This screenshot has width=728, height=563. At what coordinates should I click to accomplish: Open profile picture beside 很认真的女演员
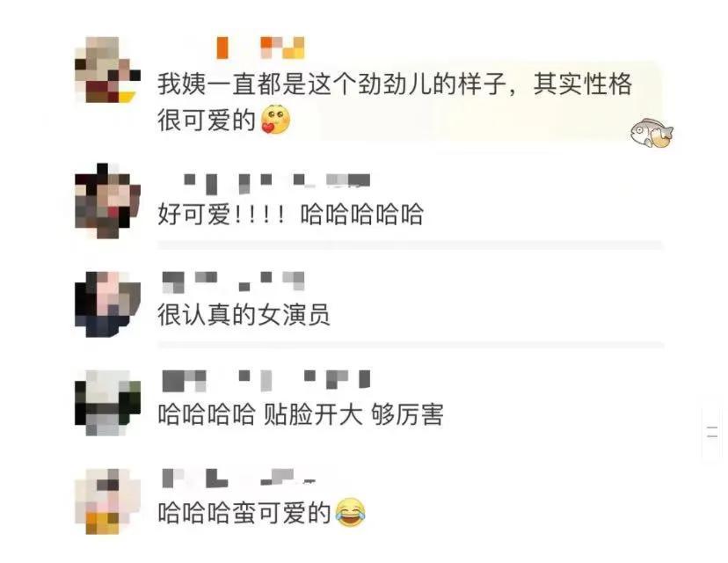coord(108,304)
